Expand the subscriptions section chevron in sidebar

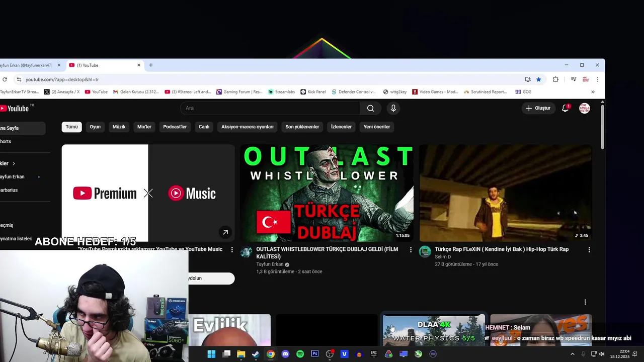(x=14, y=163)
